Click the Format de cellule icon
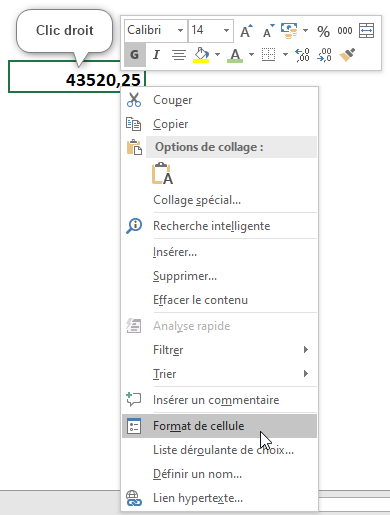The width and height of the screenshot is (390, 515). tap(134, 426)
